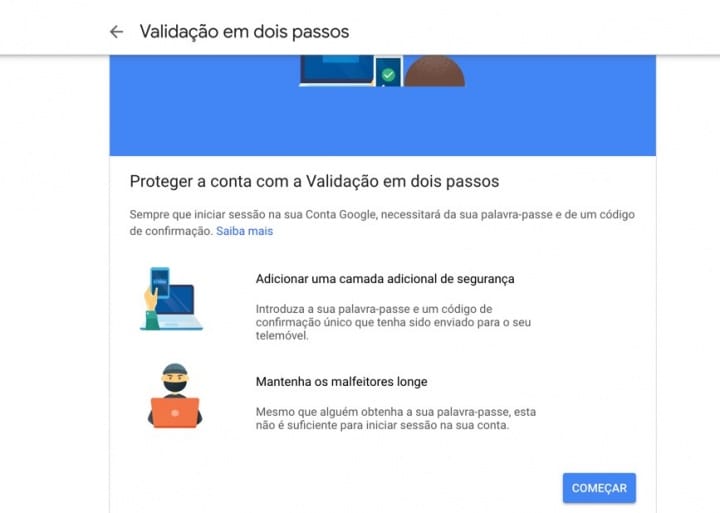The width and height of the screenshot is (720, 513).
Task: Select the Mantenha os malfeitores longe heading
Action: pyautogui.click(x=342, y=382)
